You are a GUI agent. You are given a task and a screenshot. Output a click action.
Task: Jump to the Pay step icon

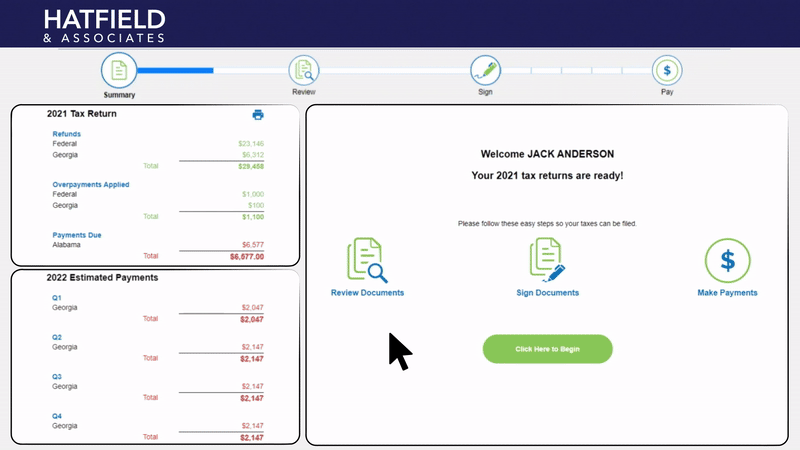(667, 70)
